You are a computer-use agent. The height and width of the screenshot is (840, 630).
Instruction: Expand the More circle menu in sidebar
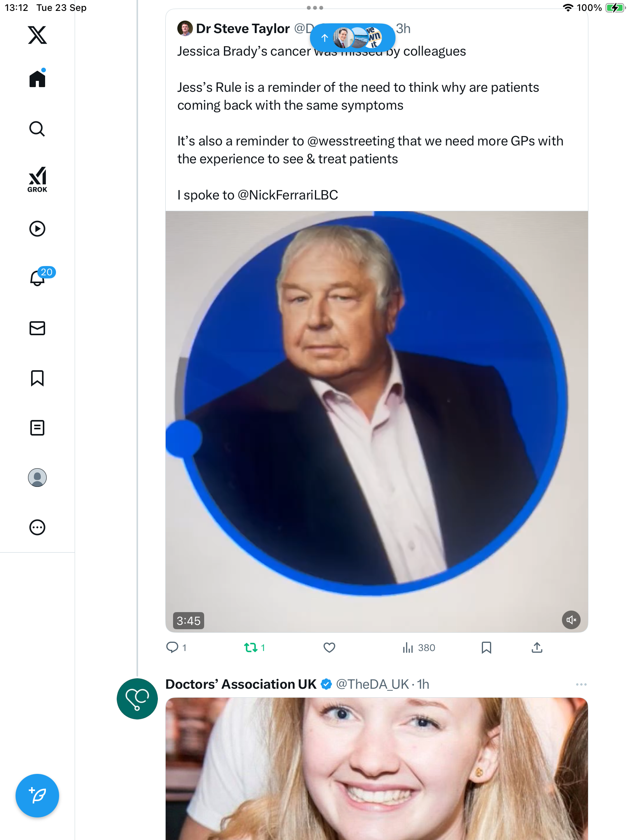click(37, 527)
